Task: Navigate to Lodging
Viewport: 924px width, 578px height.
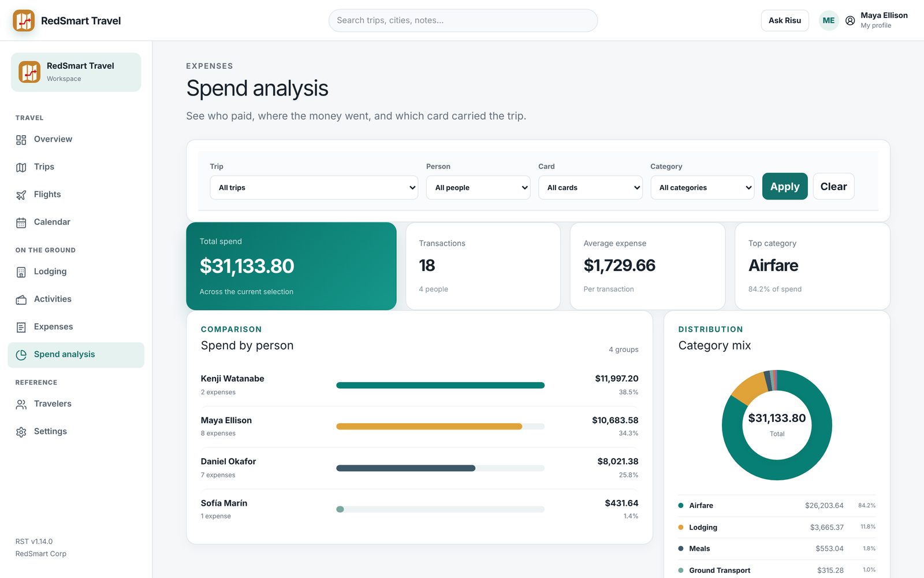Action: 76,272
